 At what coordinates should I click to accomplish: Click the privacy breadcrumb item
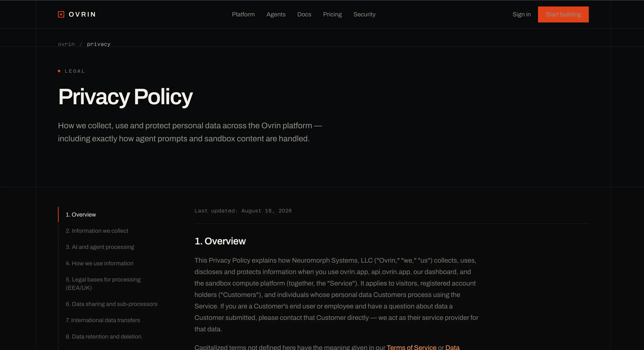pos(99,44)
